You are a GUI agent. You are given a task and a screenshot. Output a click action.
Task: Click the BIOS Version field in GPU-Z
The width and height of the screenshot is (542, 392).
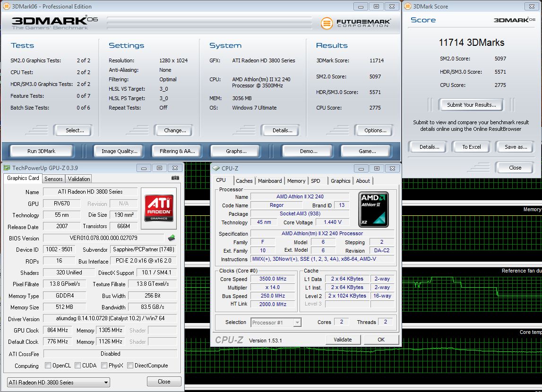tap(103, 238)
